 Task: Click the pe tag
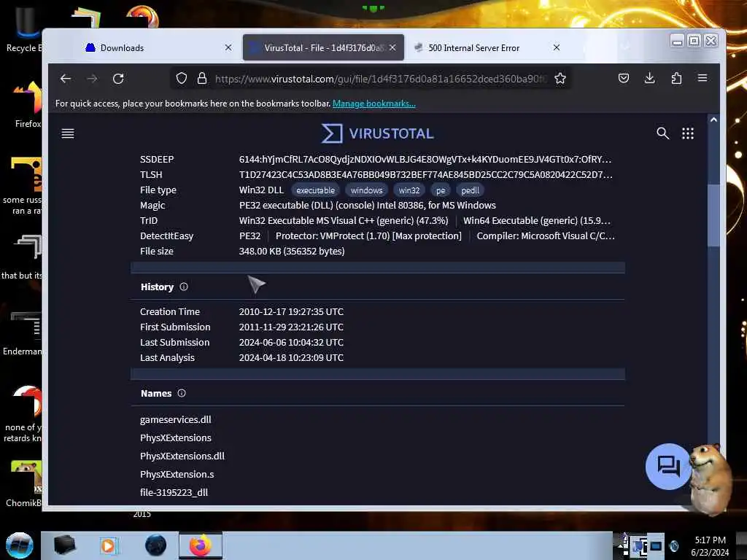click(441, 190)
